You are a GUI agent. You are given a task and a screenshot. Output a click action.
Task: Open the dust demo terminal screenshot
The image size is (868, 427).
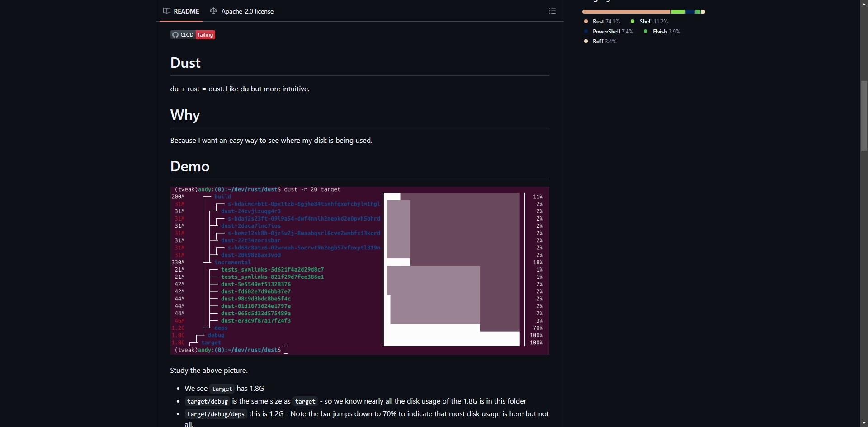(x=359, y=270)
